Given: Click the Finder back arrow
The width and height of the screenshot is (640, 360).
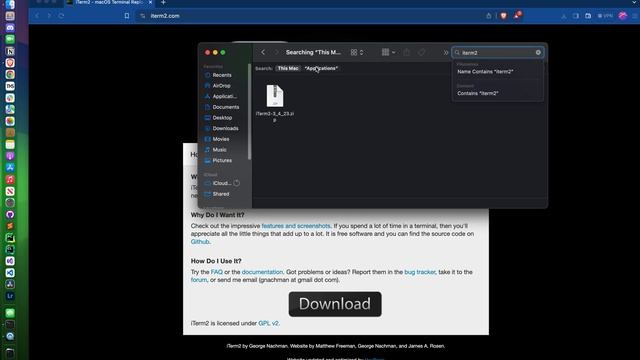Looking at the screenshot, I should click(x=263, y=52).
